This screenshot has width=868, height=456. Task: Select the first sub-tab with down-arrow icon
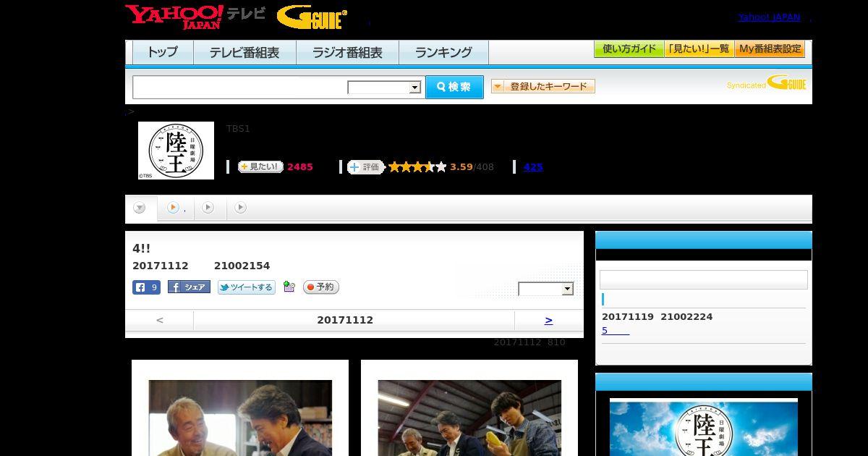point(140,208)
